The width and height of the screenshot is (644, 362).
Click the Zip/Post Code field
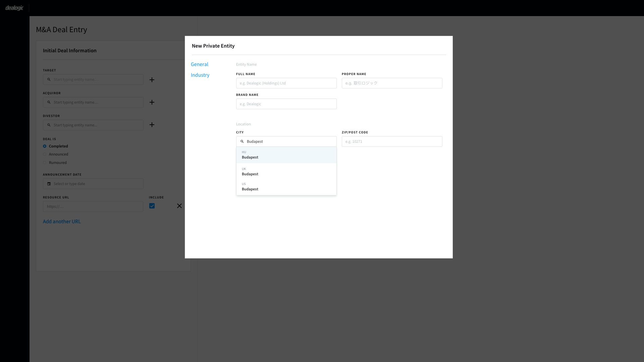392,141
